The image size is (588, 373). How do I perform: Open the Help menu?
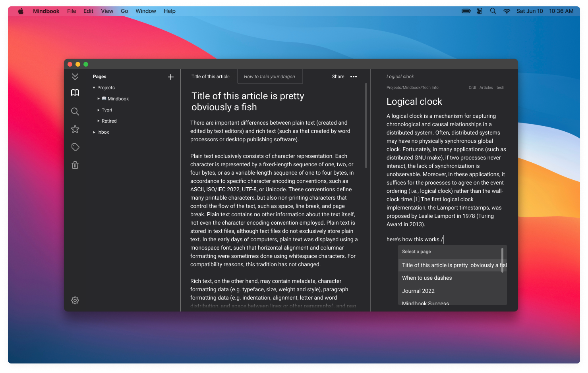pos(170,11)
